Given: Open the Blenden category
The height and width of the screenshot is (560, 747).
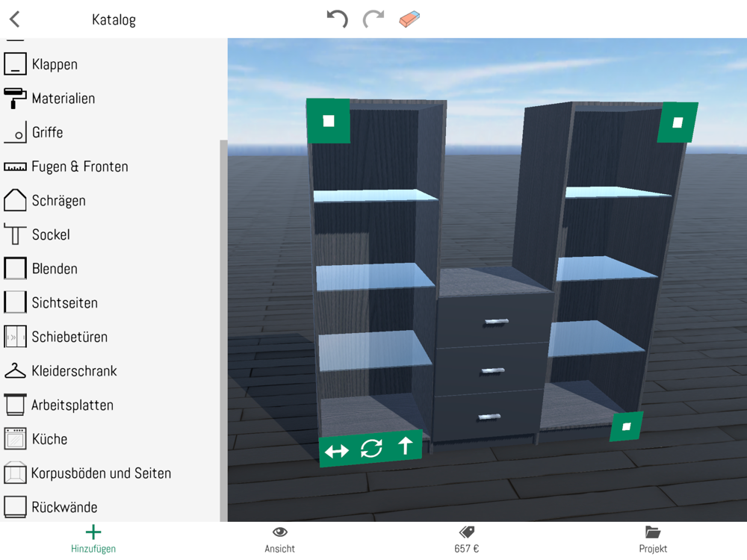Looking at the screenshot, I should [55, 269].
